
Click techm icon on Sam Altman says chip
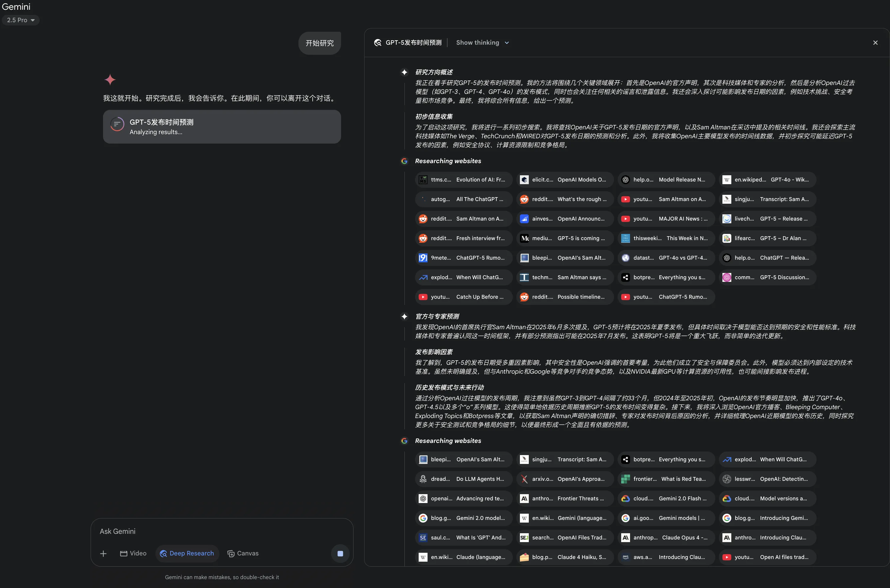coord(524,277)
